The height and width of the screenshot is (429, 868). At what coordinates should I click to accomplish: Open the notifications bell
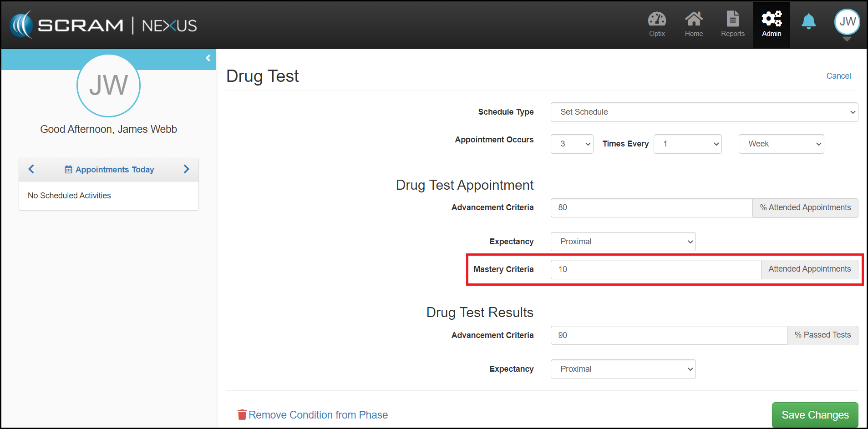pyautogui.click(x=808, y=21)
